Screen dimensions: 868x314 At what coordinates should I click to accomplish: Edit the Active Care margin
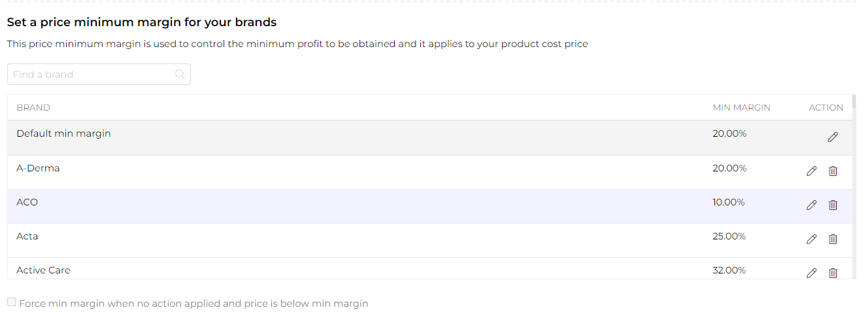point(812,273)
